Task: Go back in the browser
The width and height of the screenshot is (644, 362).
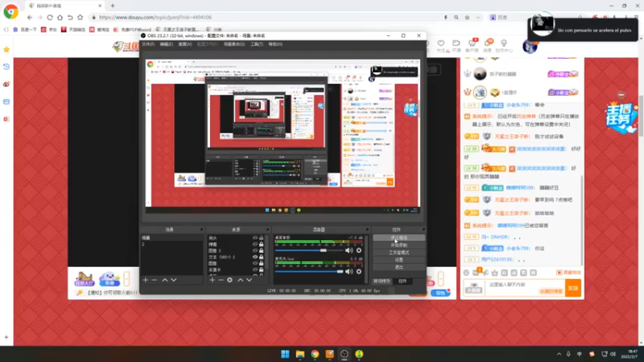Action: coord(30,17)
